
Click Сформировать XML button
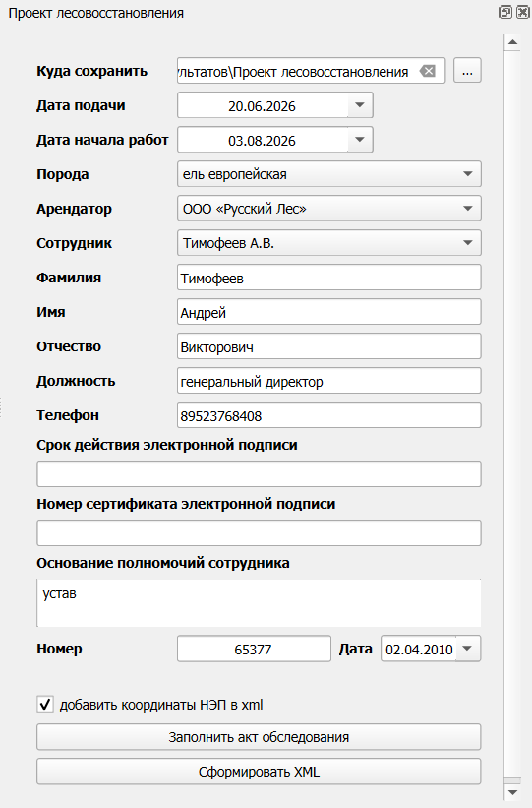[x=259, y=772]
